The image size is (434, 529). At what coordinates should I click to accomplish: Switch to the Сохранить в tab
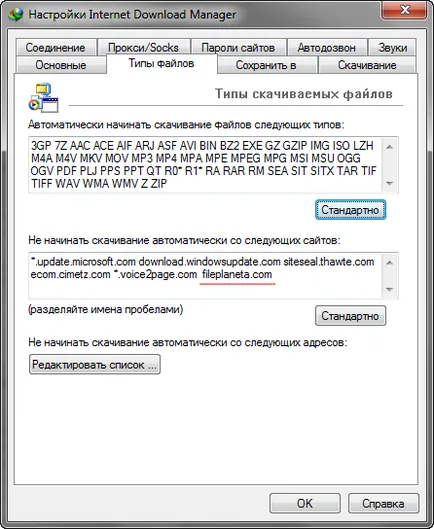click(x=266, y=65)
